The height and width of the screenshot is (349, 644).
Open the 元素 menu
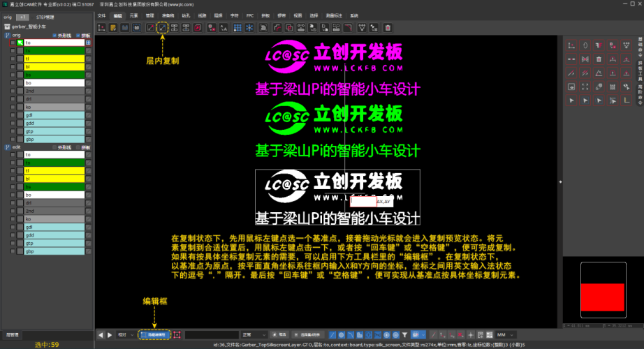pyautogui.click(x=133, y=15)
